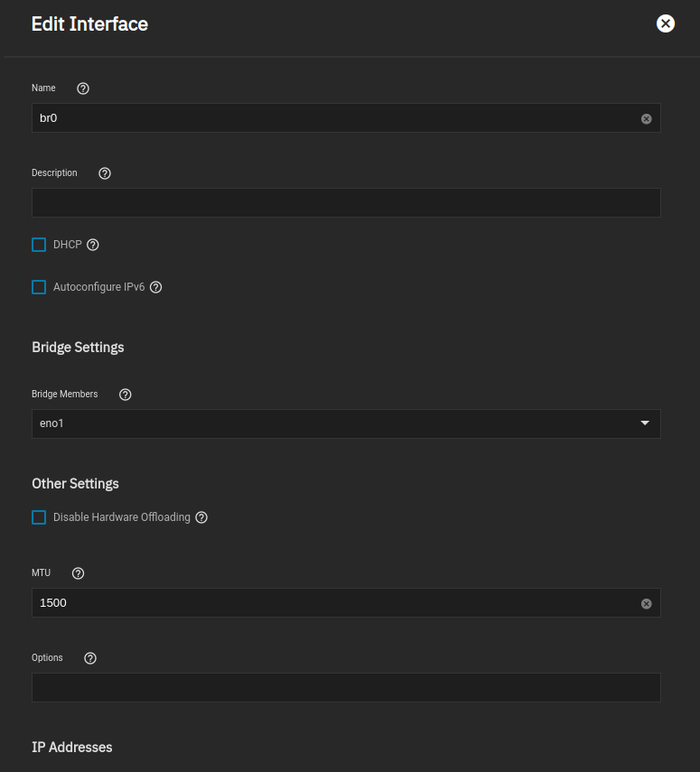Show Disable Hardware Offloading help

[201, 517]
